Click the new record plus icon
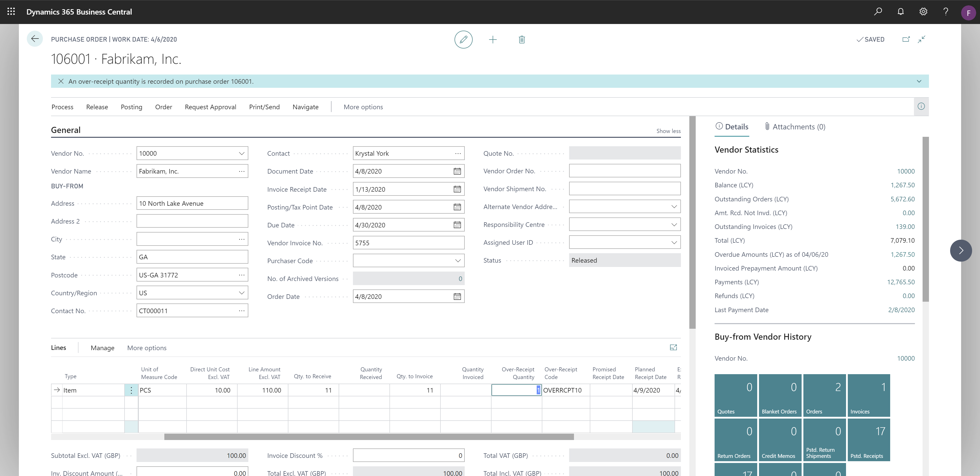 493,39
